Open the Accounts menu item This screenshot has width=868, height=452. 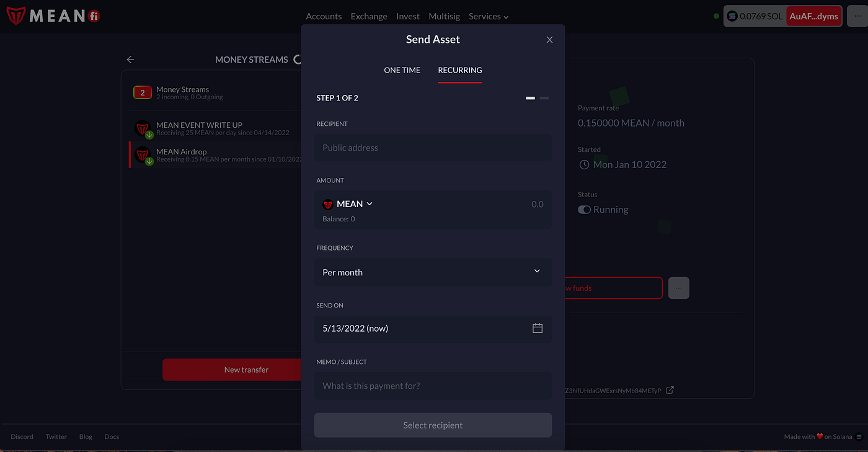pos(324,16)
